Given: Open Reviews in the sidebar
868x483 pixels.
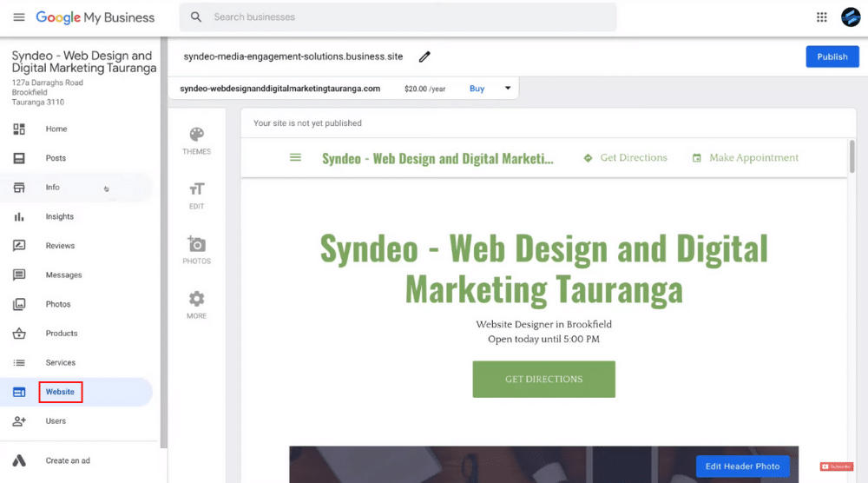Looking at the screenshot, I should coord(60,245).
